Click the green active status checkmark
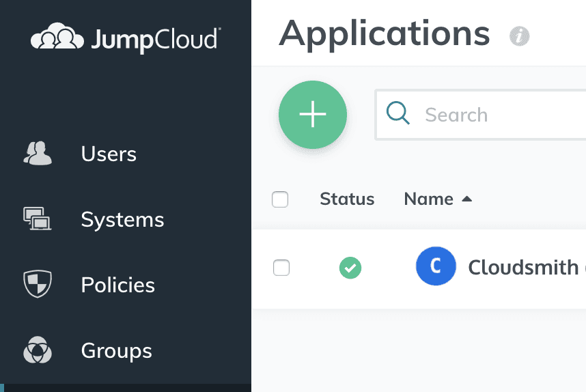 tap(350, 268)
